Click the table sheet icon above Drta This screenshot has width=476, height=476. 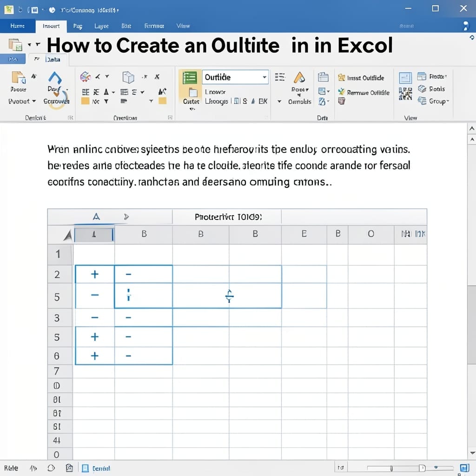click(x=323, y=77)
